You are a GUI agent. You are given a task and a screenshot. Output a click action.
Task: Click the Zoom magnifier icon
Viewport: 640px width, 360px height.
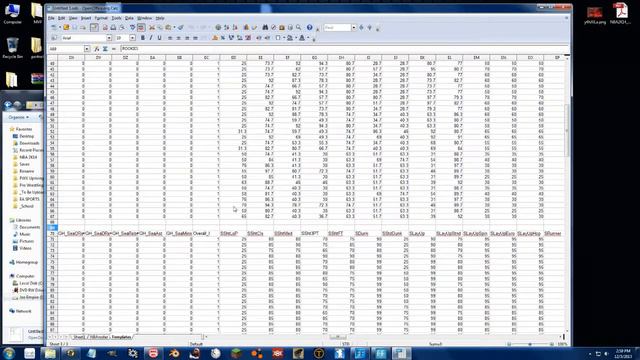[298, 27]
